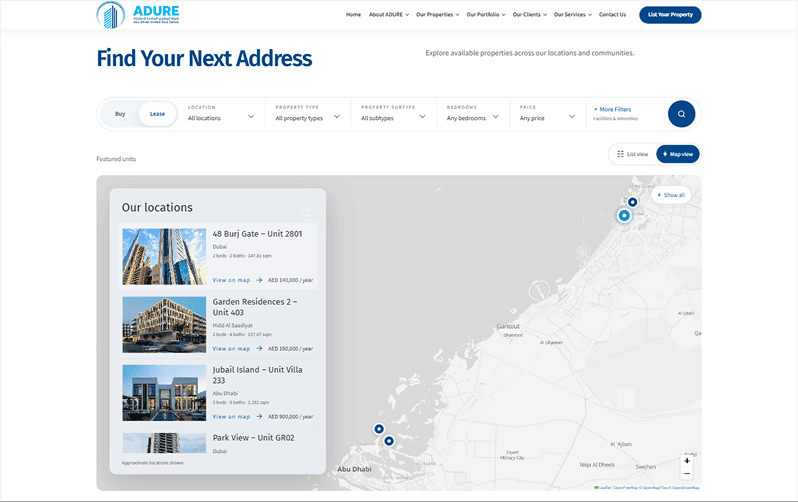
Task: Click the Abu Dhabi label on the map
Action: pos(355,469)
